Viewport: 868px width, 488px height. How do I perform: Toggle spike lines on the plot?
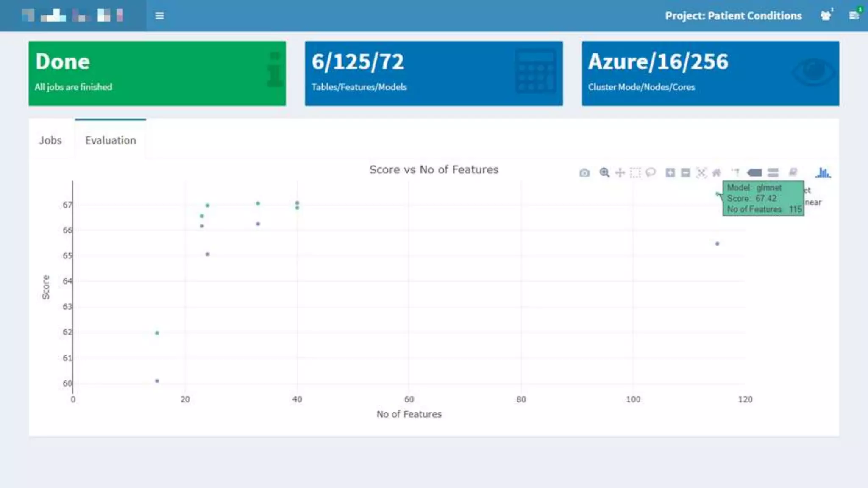[x=736, y=172]
